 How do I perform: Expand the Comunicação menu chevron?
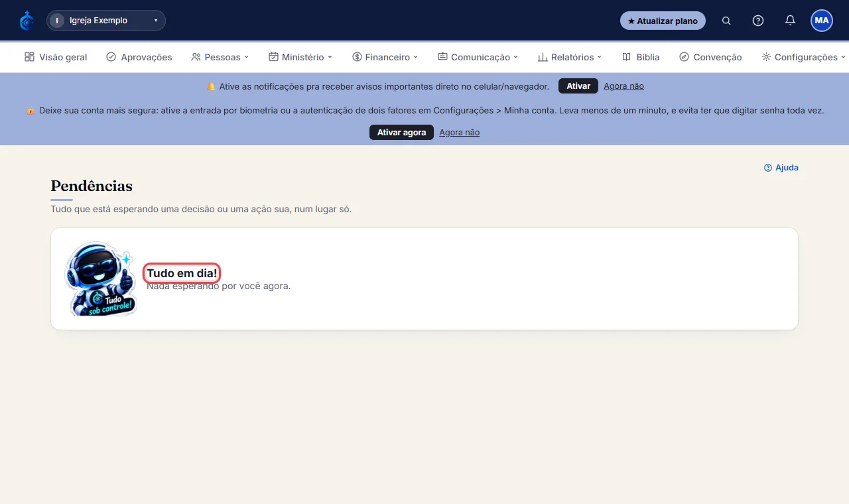click(516, 57)
